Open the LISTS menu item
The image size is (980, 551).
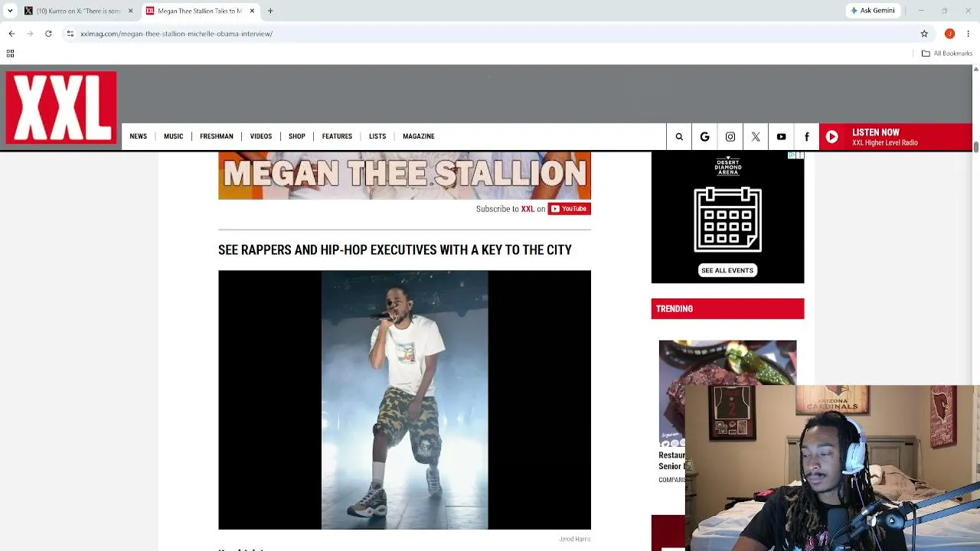377,136
